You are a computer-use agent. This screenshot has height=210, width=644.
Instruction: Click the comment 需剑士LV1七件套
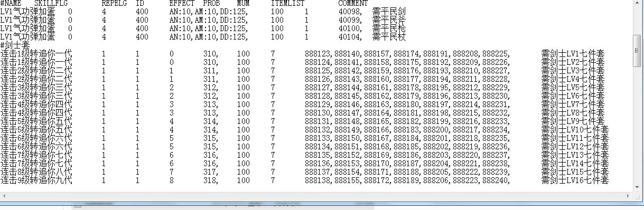pos(573,54)
